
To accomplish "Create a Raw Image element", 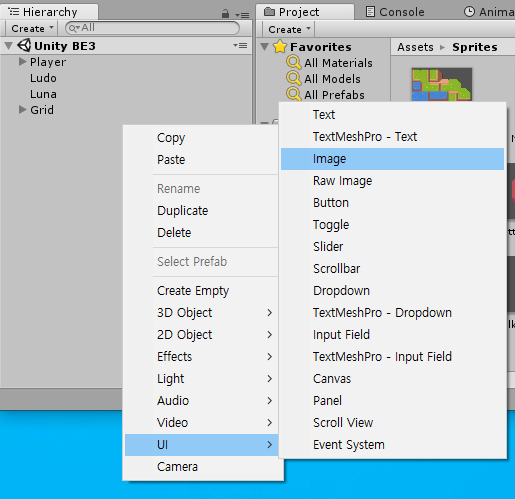I will 392,181.
